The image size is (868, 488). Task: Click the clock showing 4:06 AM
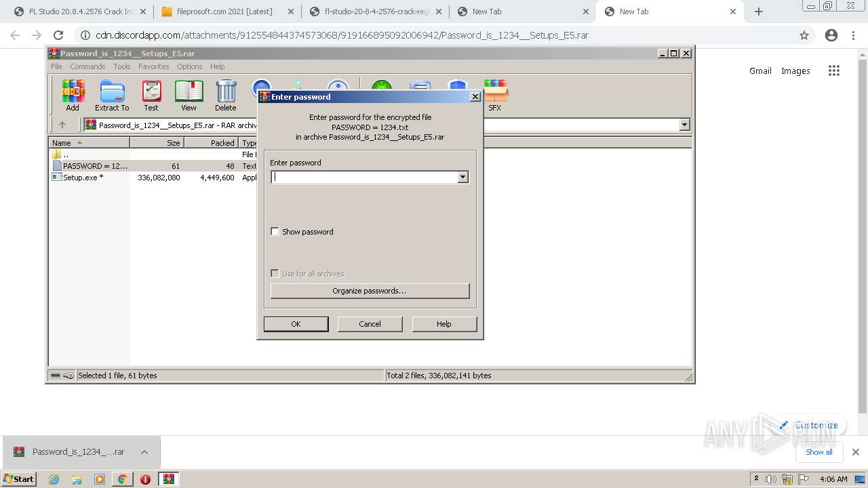coord(833,479)
